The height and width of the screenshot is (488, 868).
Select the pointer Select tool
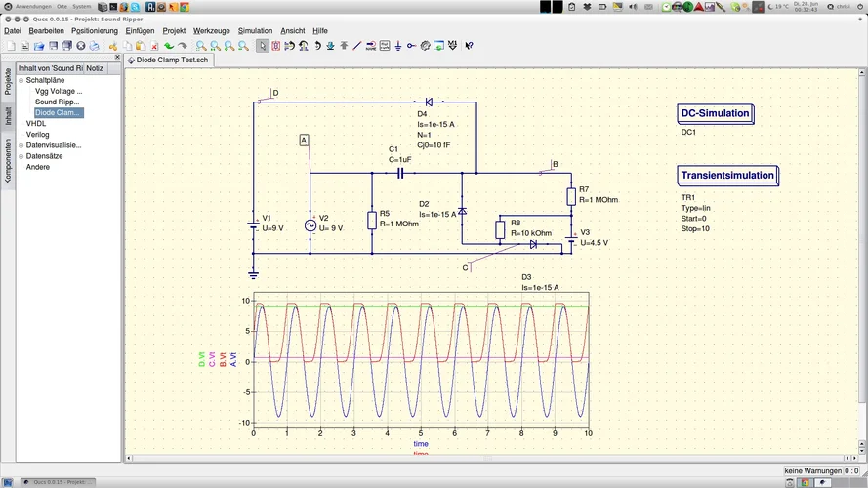[x=263, y=46]
